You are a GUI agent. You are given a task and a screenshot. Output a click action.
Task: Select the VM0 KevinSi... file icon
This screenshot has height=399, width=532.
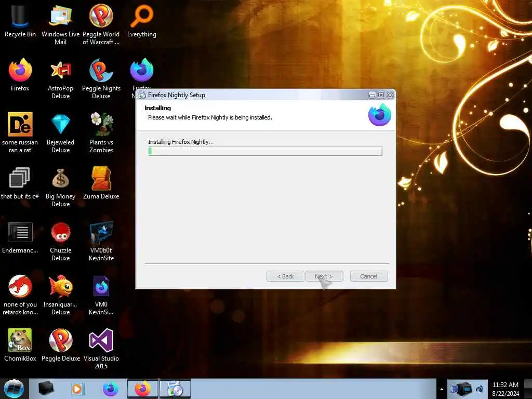click(x=101, y=295)
